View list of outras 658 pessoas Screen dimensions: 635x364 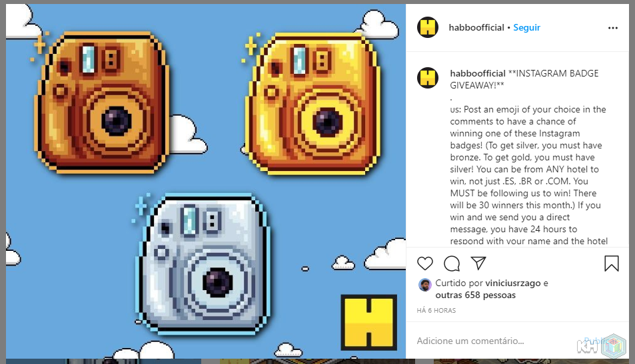(x=476, y=295)
